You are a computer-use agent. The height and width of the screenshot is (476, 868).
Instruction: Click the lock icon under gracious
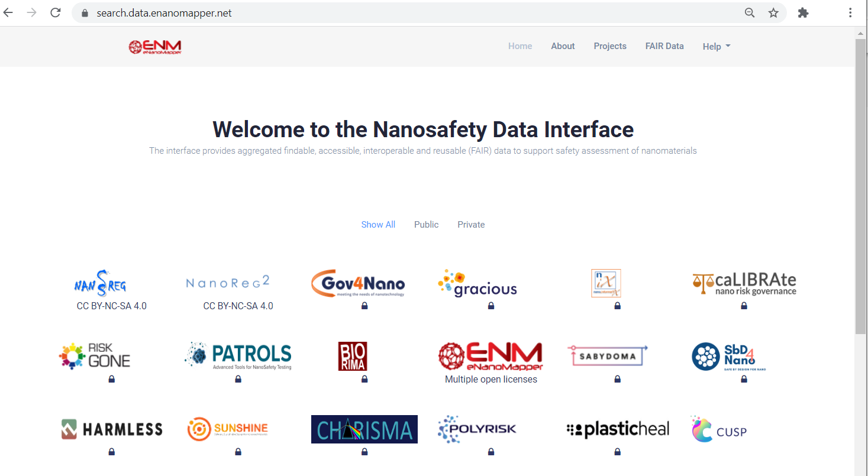click(x=491, y=306)
